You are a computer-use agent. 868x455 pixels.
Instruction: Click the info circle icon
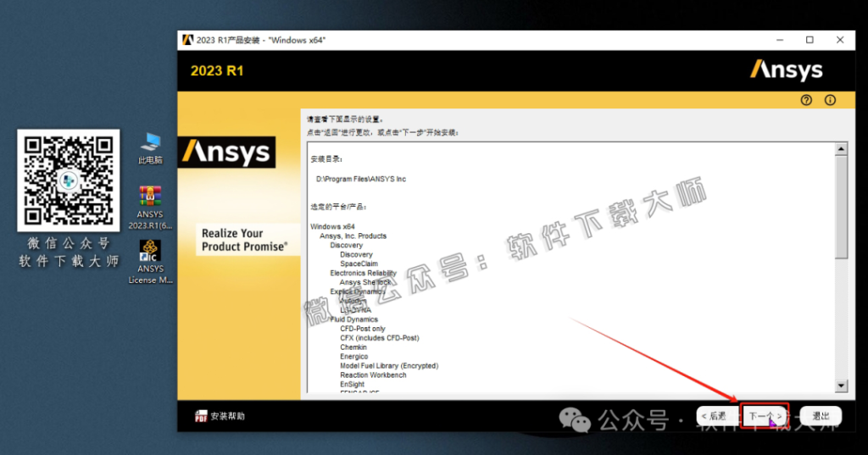point(830,100)
